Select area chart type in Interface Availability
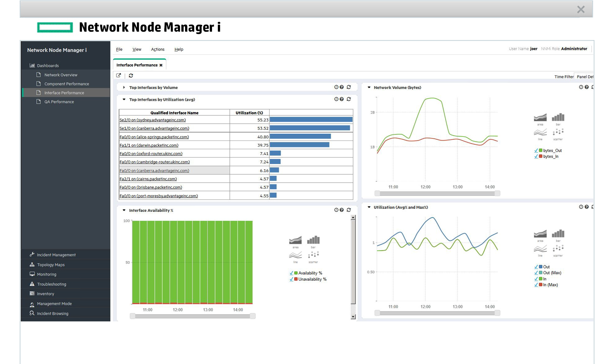 (x=295, y=242)
